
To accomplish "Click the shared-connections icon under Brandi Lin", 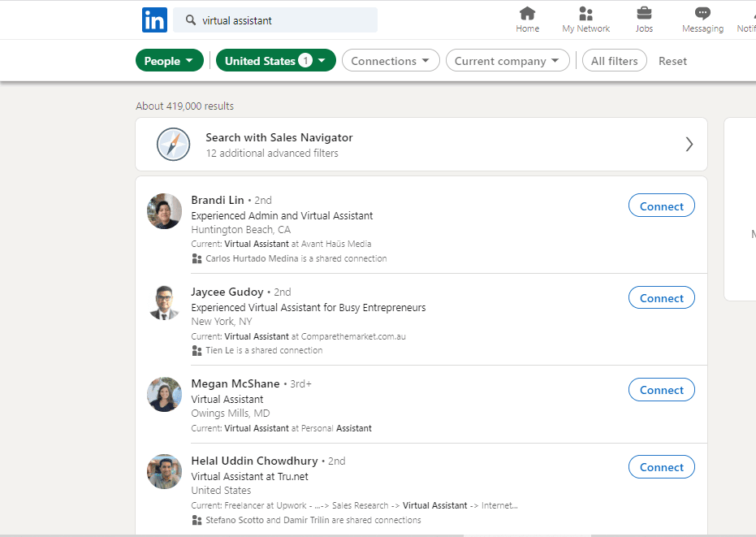I will (x=197, y=258).
